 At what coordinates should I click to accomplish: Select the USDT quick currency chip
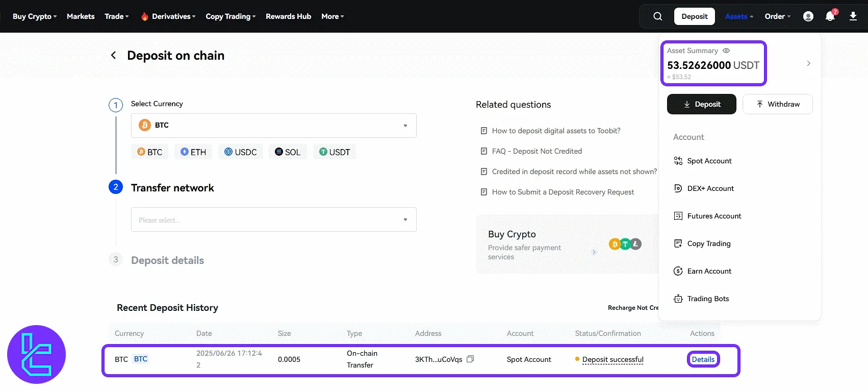pos(335,152)
